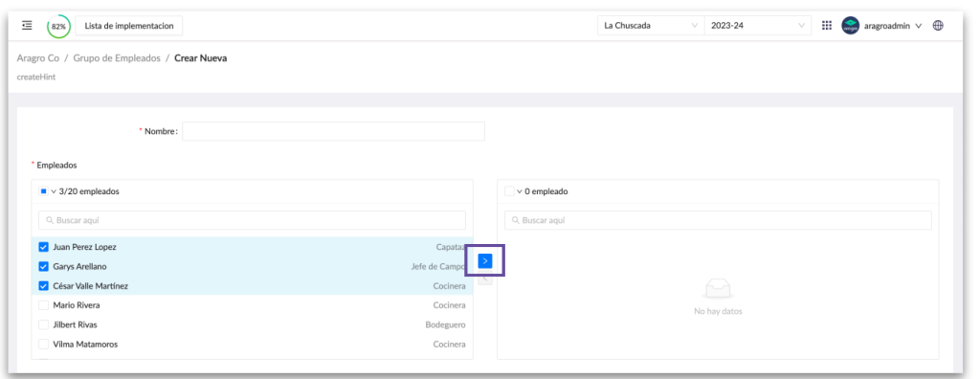The image size is (980, 379).
Task: Check Vilma Matamoros
Action: [x=43, y=344]
